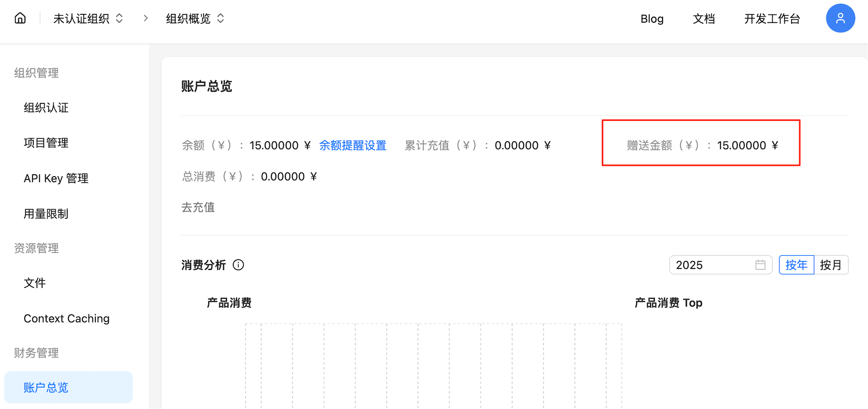Select 账户总览 in sidebar

(46, 388)
